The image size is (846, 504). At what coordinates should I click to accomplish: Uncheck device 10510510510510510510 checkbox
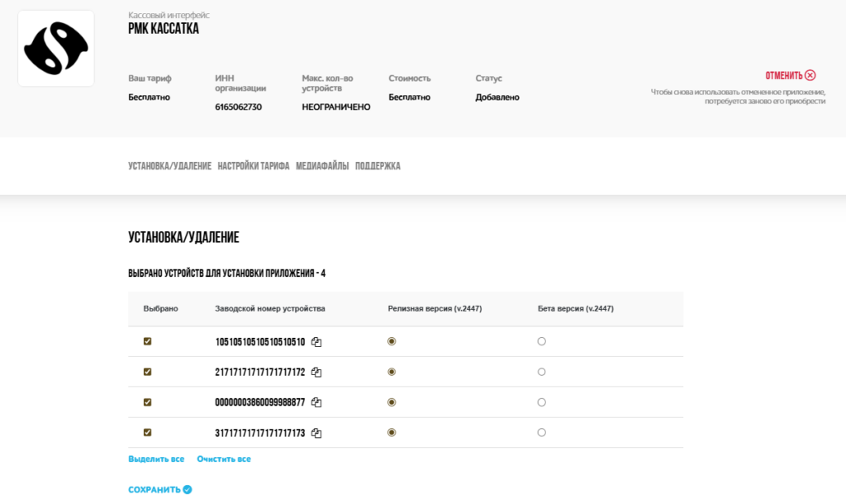coord(148,341)
